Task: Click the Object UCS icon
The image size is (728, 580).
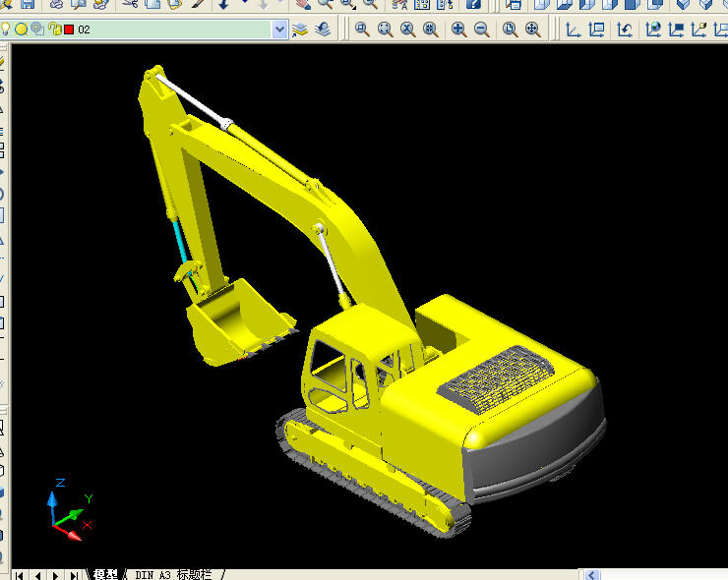Action: coord(676,29)
